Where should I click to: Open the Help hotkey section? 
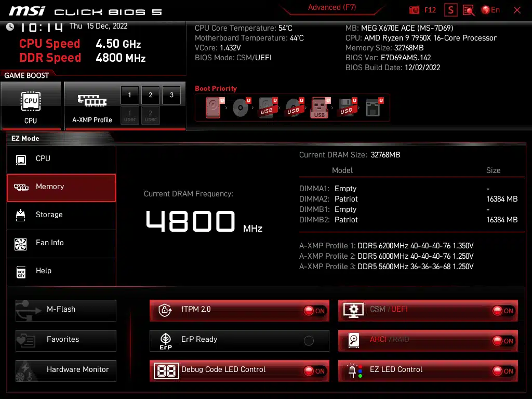(x=61, y=271)
